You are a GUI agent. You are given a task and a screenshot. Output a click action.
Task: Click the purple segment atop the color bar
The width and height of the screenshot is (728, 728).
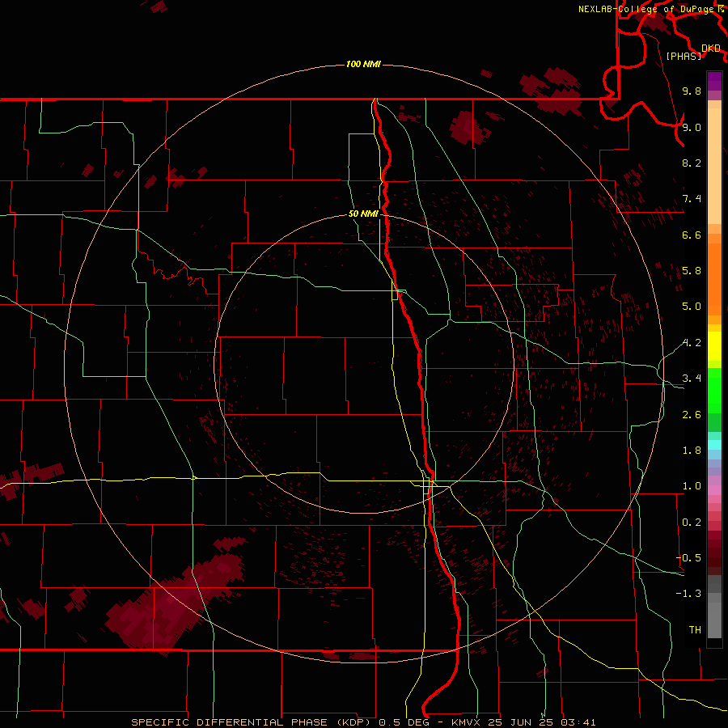(714, 81)
